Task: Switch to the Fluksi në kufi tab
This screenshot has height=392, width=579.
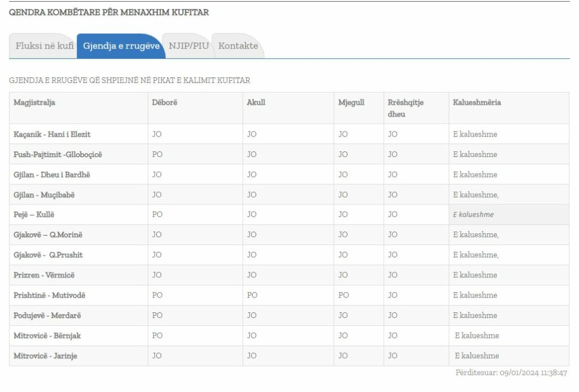Action: point(44,46)
